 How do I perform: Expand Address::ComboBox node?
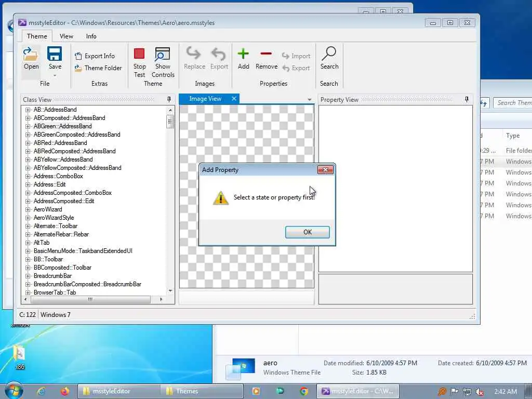[x=28, y=176]
